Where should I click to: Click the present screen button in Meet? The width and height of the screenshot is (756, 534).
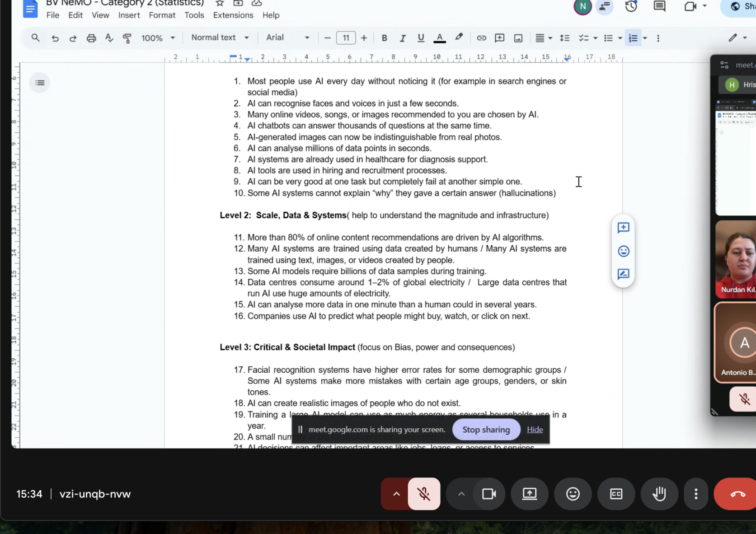point(530,494)
